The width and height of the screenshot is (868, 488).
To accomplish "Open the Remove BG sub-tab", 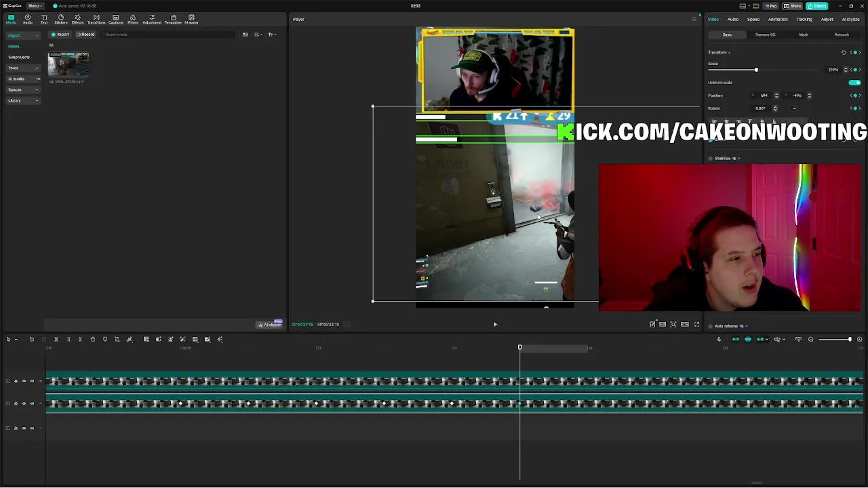I will [766, 35].
